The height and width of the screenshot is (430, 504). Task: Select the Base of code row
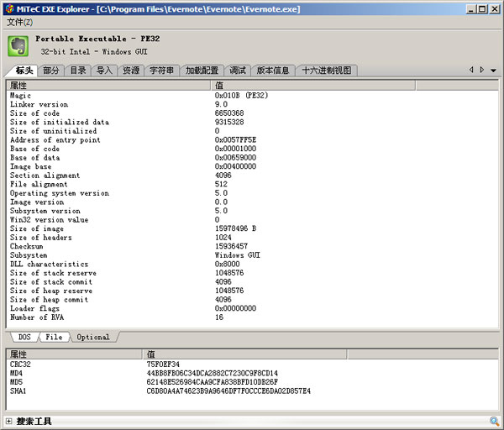tap(252, 149)
